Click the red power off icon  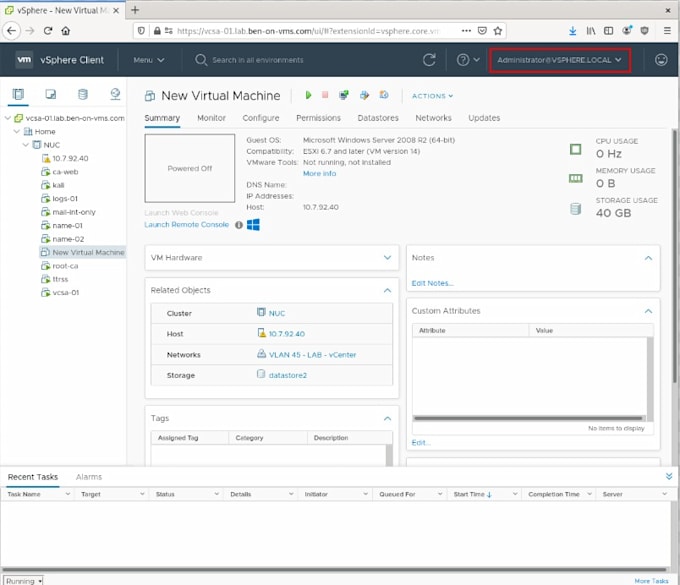point(325,95)
